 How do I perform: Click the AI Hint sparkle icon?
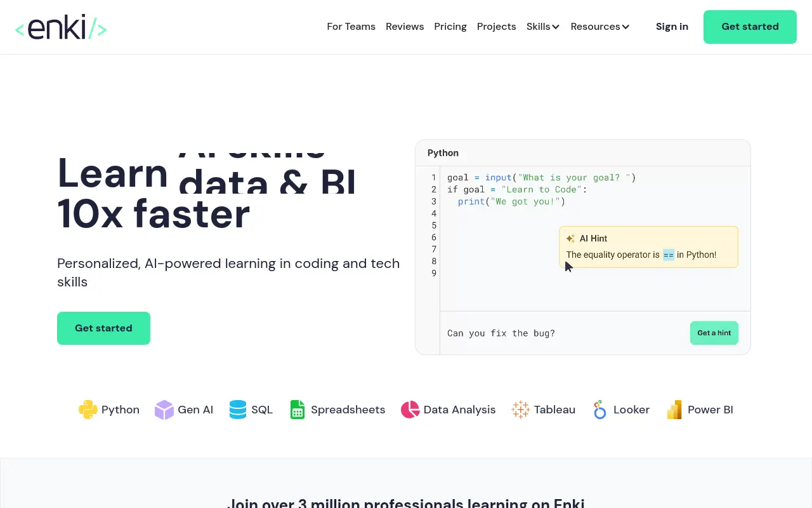(570, 239)
